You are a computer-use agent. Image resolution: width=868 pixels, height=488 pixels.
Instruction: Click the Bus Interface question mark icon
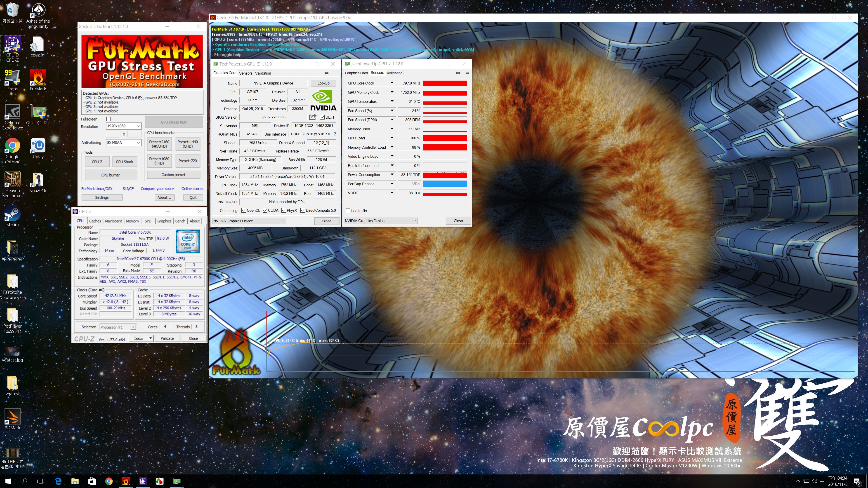[335, 134]
